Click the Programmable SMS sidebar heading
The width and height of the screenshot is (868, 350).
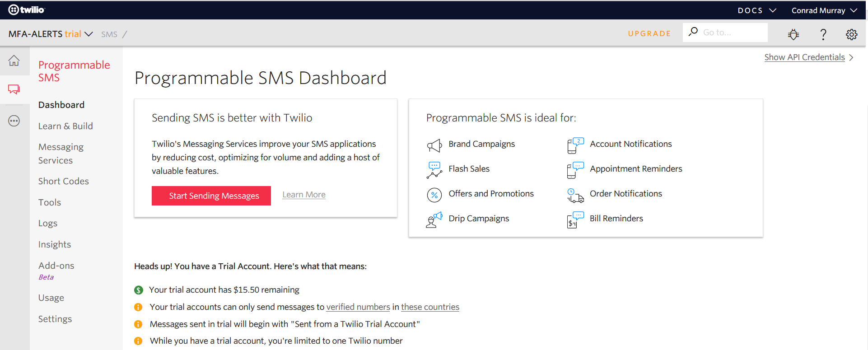74,71
